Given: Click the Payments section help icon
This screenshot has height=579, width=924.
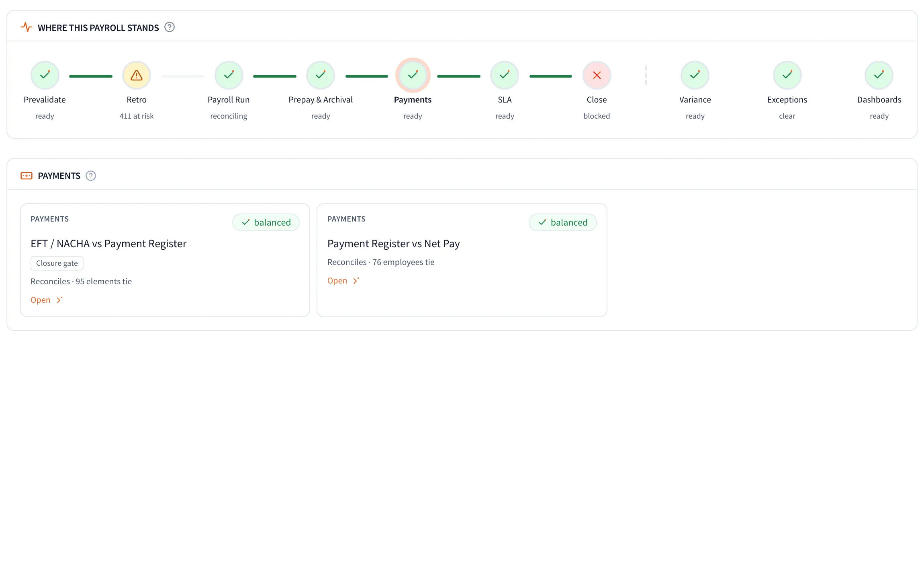Looking at the screenshot, I should [x=91, y=176].
